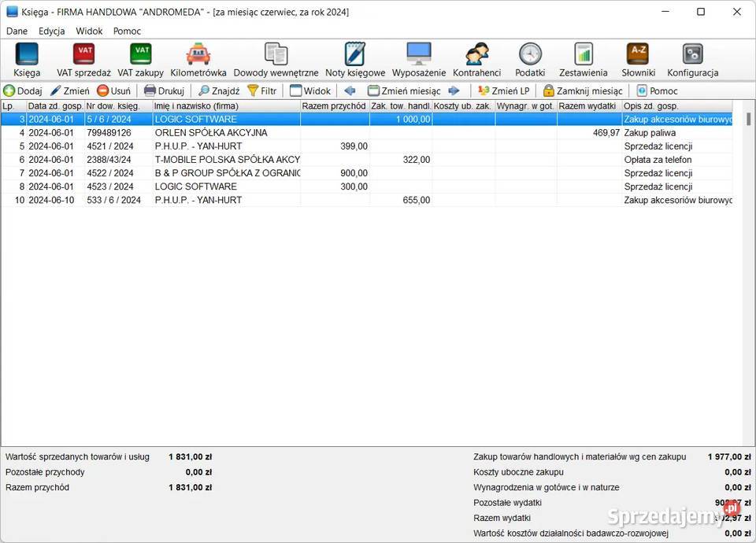The height and width of the screenshot is (543, 756).
Task: Sort by the Razem przychód column header
Action: pos(334,105)
